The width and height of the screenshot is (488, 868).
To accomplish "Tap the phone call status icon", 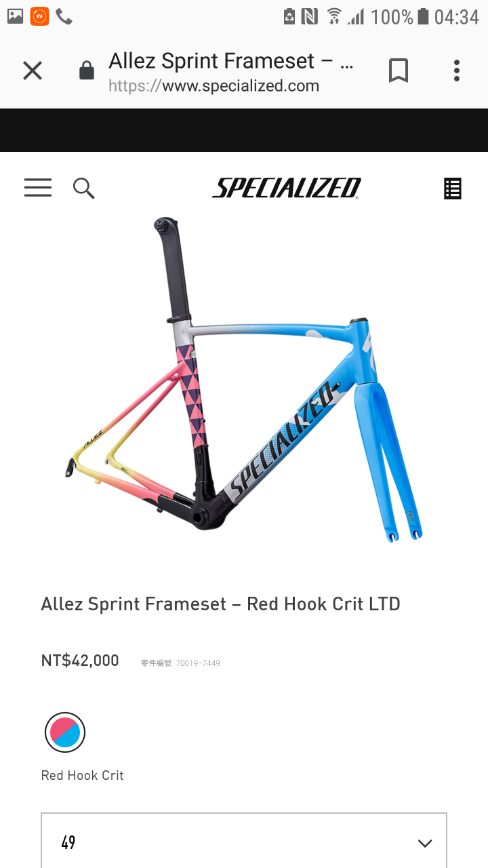I will [x=64, y=16].
